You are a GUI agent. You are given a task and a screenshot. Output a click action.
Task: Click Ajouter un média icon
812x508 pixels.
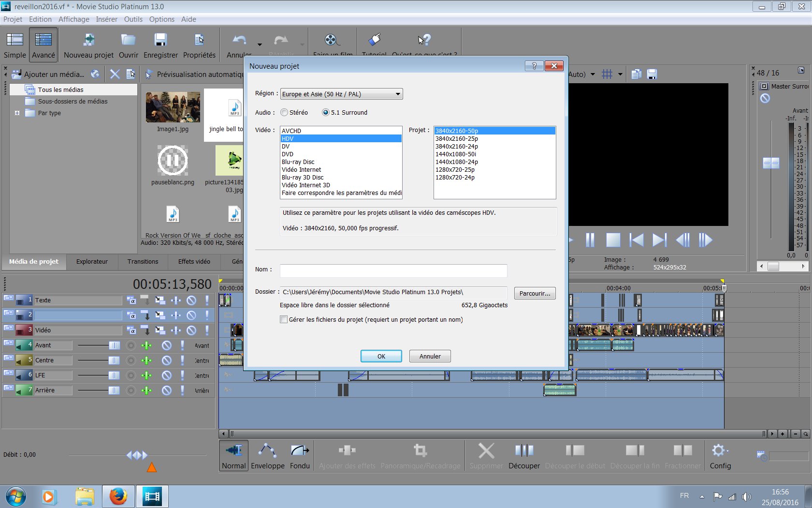pyautogui.click(x=17, y=74)
